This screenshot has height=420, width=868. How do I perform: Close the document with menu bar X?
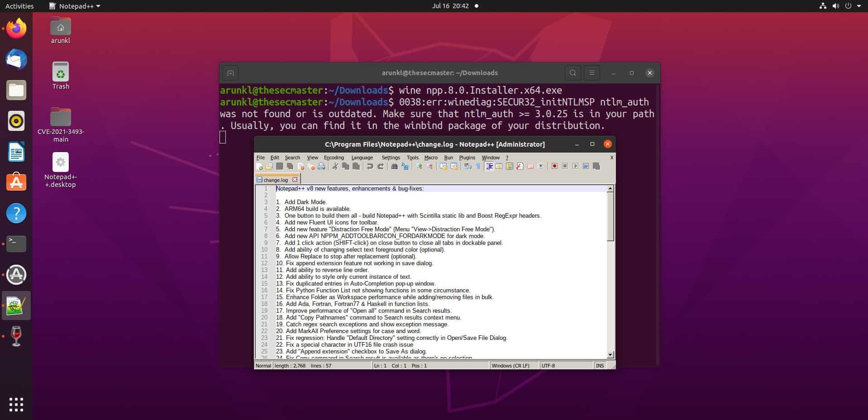(x=611, y=157)
